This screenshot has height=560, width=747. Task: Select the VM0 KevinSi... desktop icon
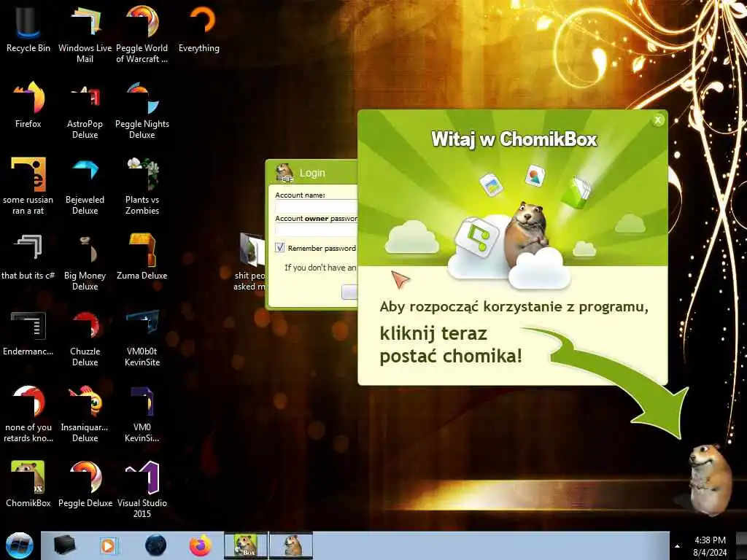142,413
